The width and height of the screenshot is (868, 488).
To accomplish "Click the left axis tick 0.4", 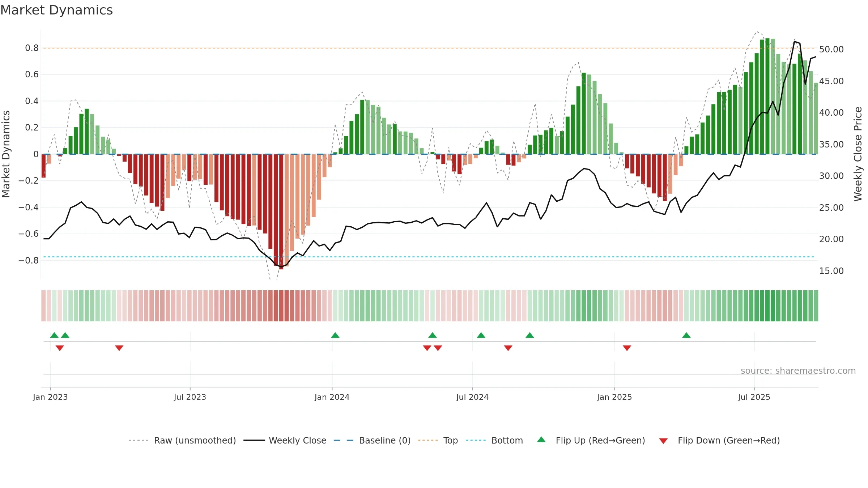I will [x=32, y=101].
